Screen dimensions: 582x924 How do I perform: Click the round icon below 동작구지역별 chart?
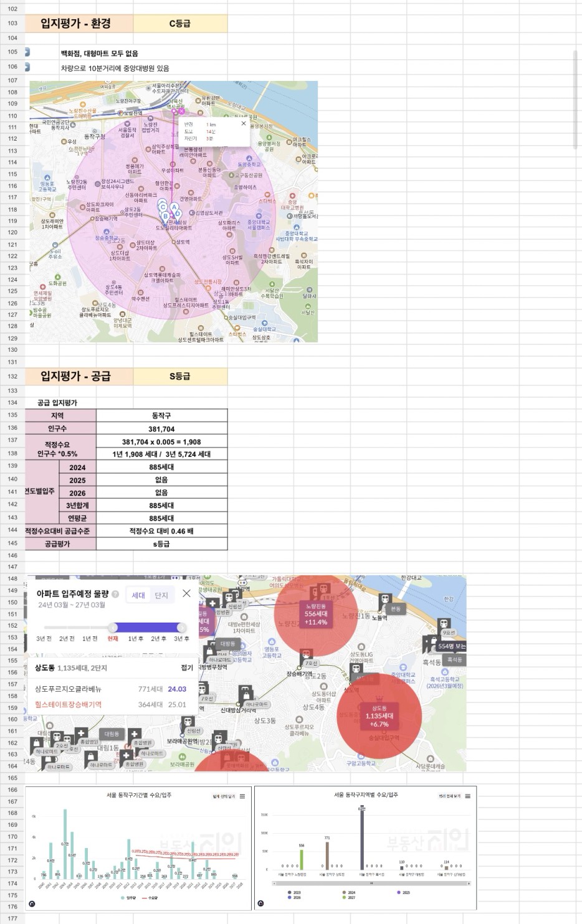[x=260, y=903]
